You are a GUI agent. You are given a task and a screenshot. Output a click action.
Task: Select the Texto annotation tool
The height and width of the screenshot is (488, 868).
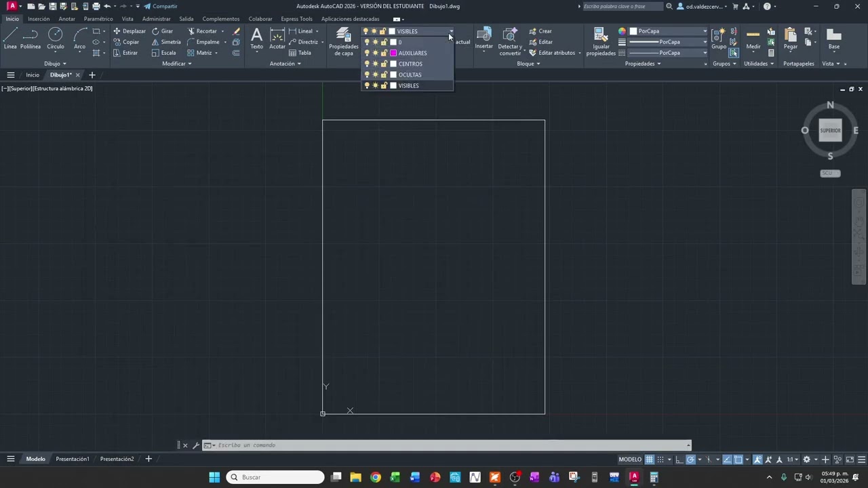point(257,39)
